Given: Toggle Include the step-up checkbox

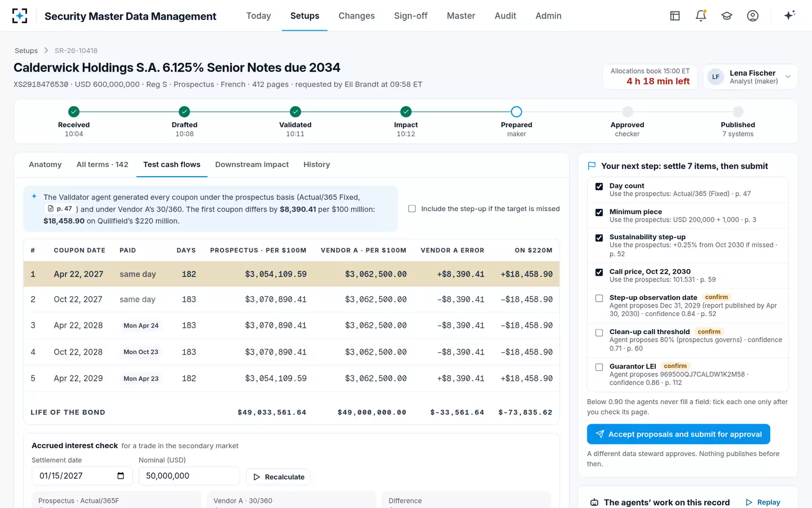Looking at the screenshot, I should [412, 209].
